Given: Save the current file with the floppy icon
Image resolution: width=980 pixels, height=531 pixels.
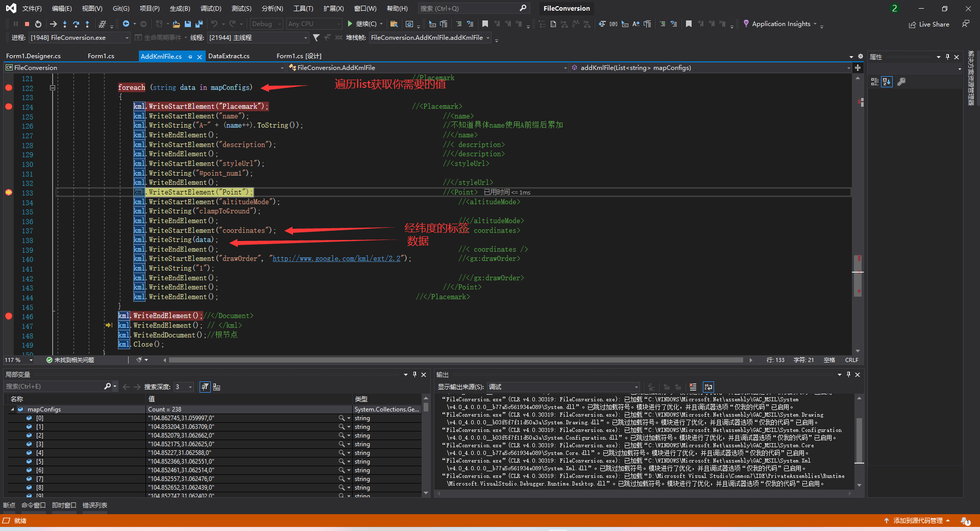Looking at the screenshot, I should click(x=188, y=24).
